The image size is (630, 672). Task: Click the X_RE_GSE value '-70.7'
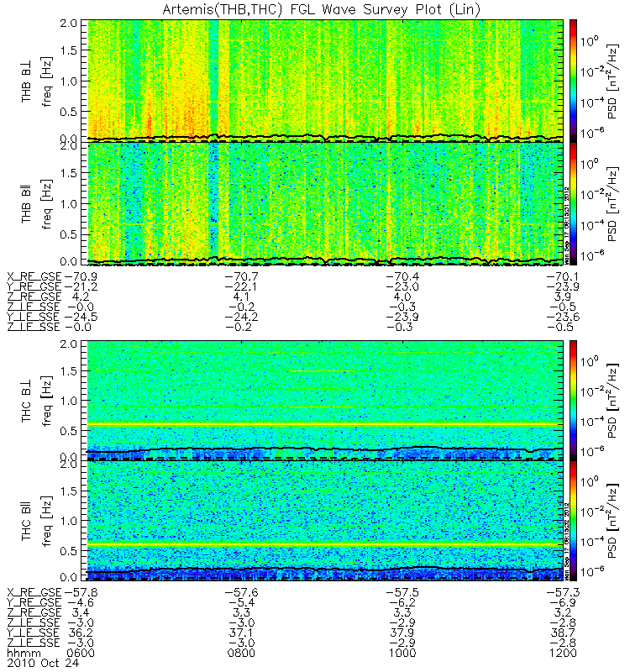(x=241, y=276)
